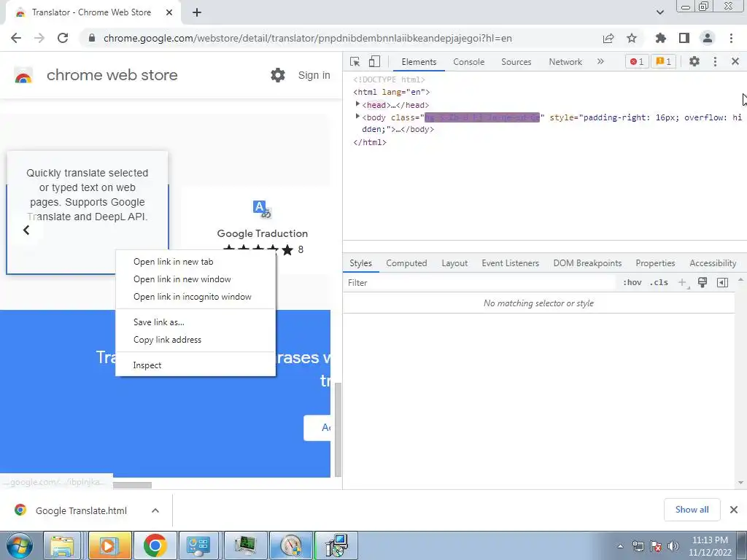Open the Event Listeners pane tab
Image resolution: width=747 pixels, height=560 pixels.
[x=510, y=263]
